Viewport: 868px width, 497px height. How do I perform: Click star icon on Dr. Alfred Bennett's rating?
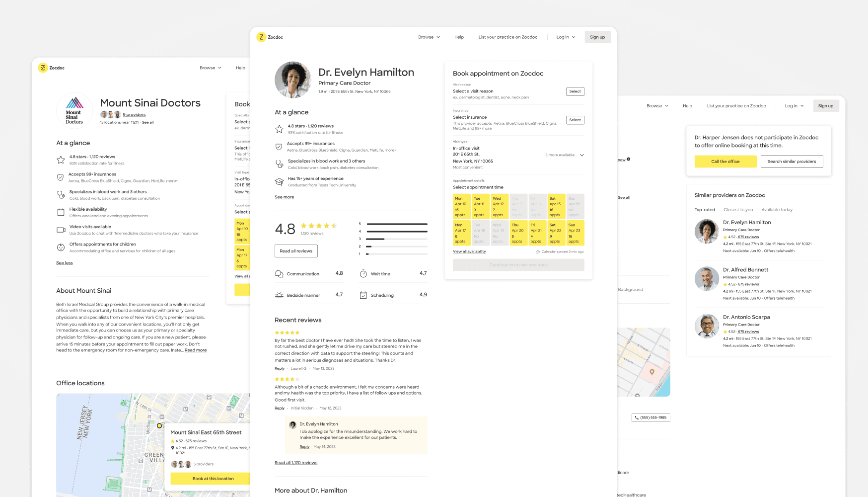click(x=725, y=284)
